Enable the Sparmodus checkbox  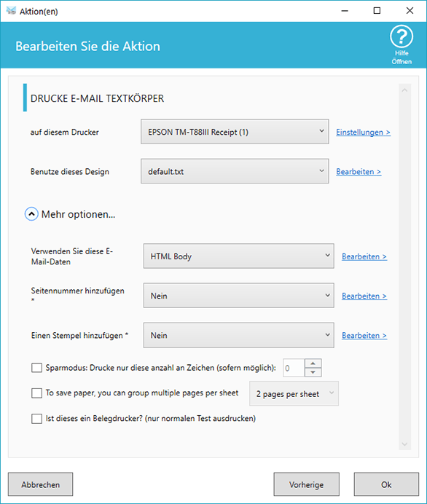pos(36,368)
